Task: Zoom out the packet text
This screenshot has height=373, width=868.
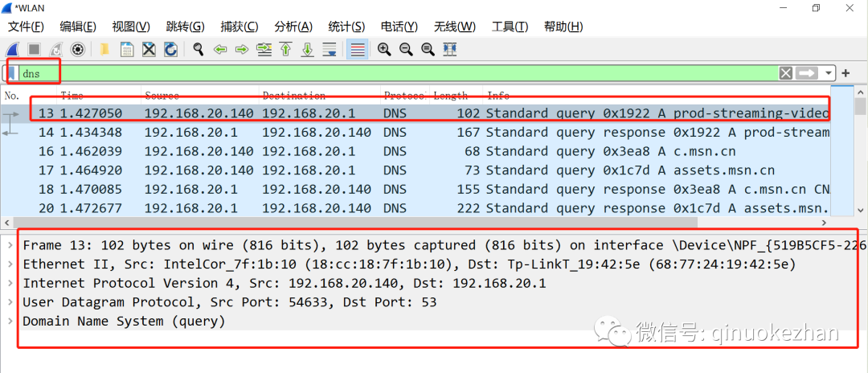Action: (406, 49)
